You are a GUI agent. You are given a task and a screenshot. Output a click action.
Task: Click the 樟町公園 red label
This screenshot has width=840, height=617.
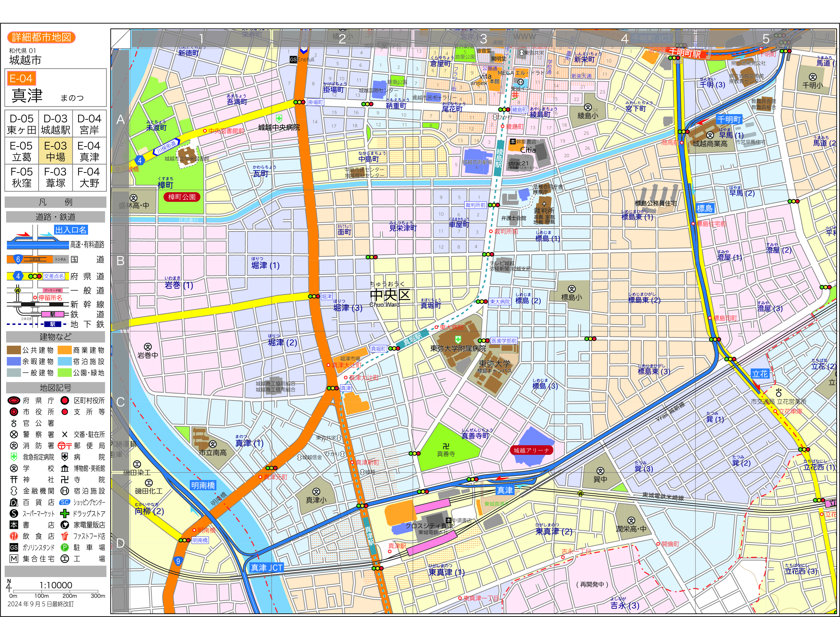click(182, 197)
